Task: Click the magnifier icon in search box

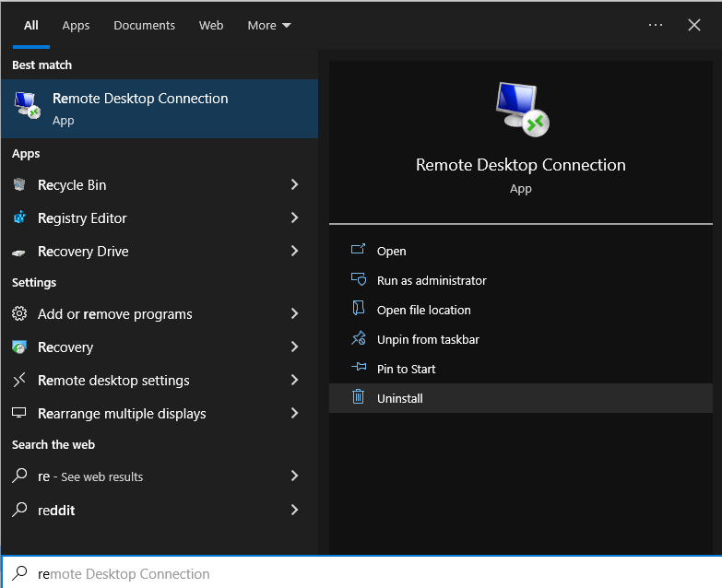Action: 19,573
